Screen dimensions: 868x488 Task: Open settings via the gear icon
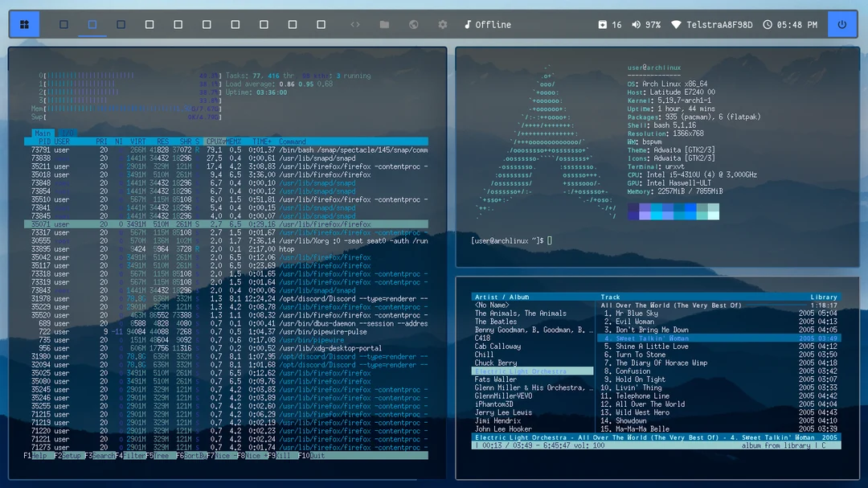click(442, 24)
